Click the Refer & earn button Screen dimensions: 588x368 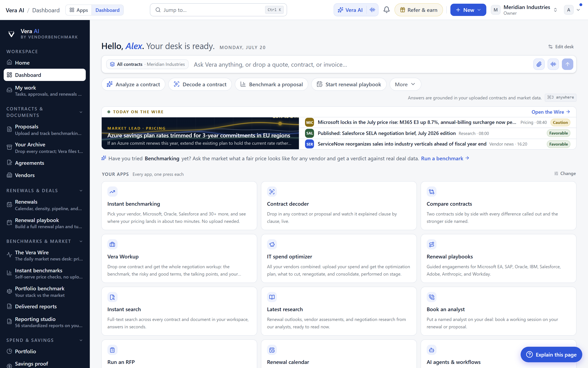point(419,10)
